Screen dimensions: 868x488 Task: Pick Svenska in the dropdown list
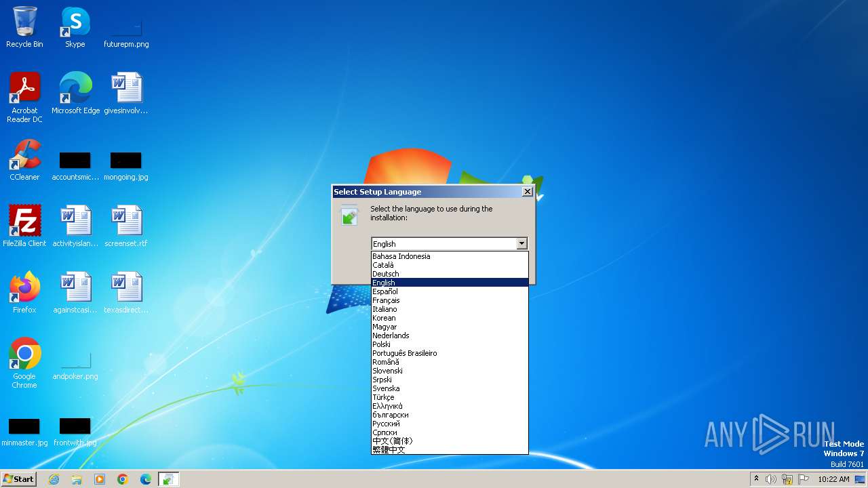click(x=450, y=388)
